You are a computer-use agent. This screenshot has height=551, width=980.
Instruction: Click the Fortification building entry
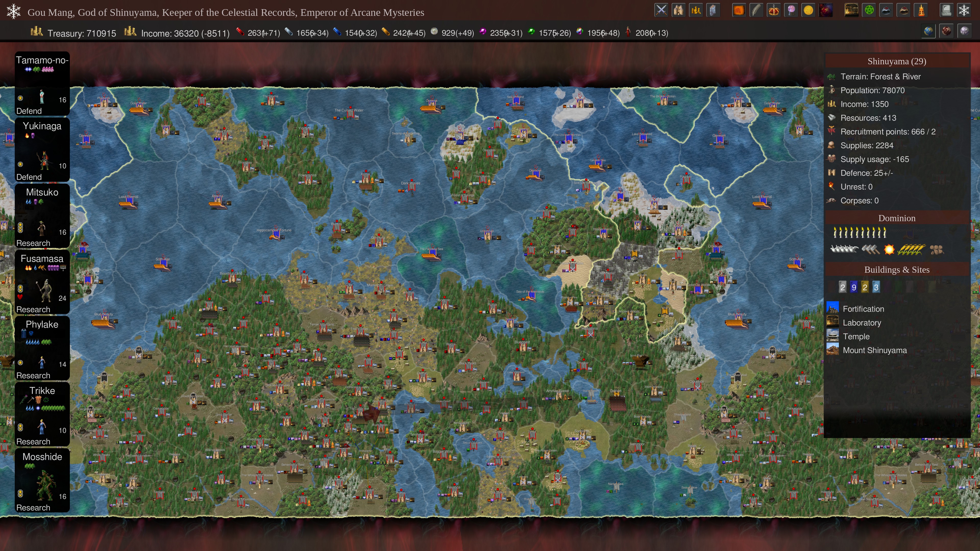(x=863, y=309)
